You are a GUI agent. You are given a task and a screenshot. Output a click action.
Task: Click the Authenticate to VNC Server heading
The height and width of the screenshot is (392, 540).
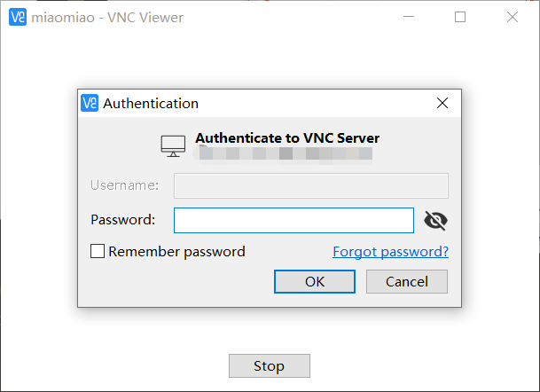pos(287,138)
